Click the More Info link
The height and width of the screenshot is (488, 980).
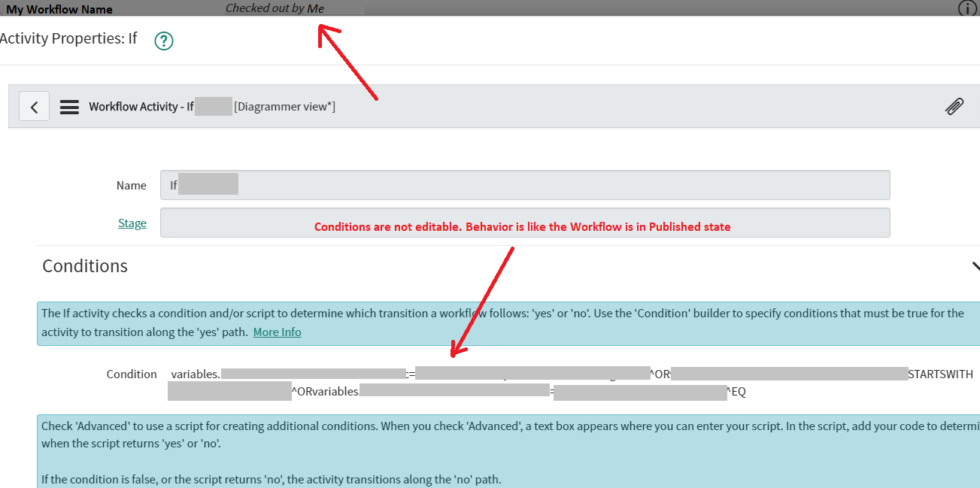[x=277, y=332]
